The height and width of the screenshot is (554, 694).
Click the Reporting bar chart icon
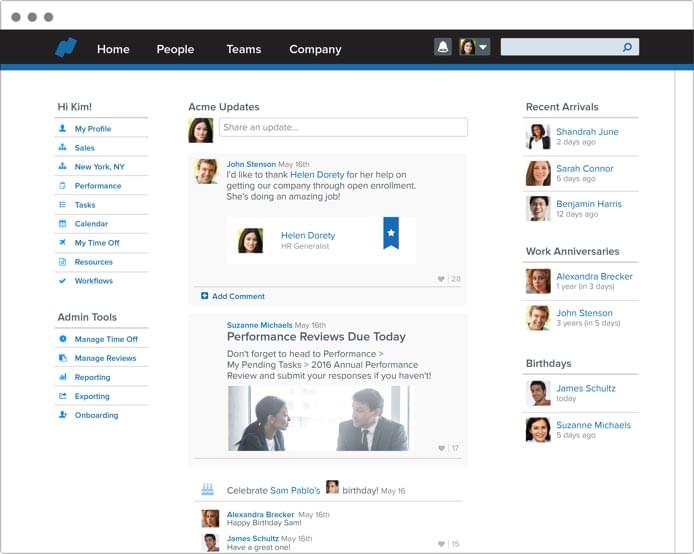62,377
